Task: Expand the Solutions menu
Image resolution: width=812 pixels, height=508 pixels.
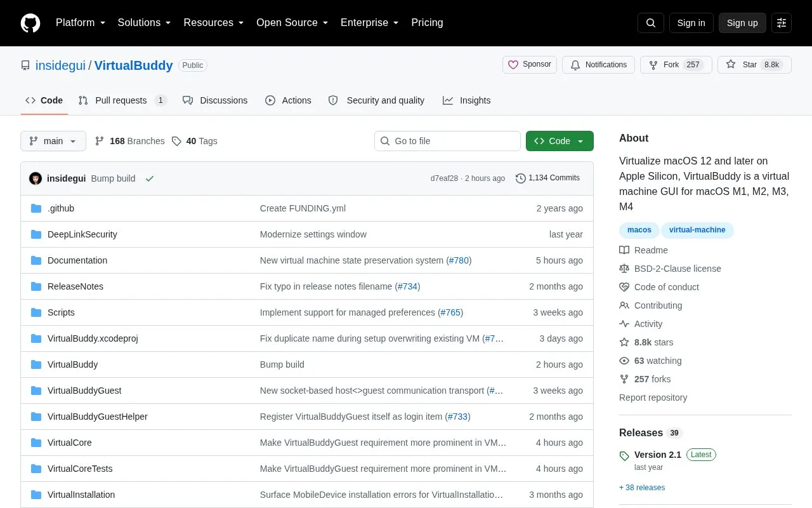Action: tap(145, 23)
